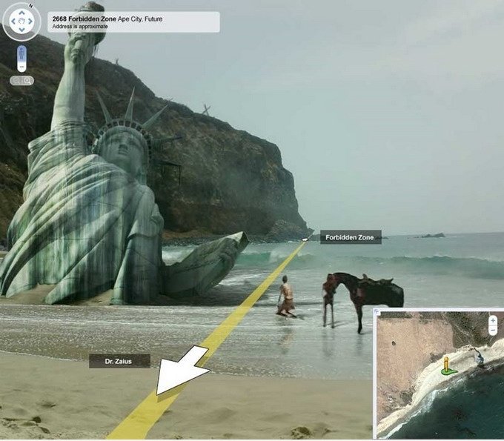Pan the view down with the compass arrow
This screenshot has width=504, height=441.
(x=21, y=30)
